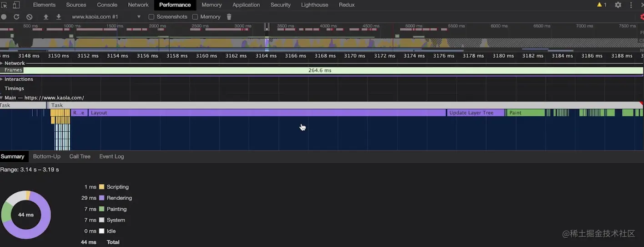Enable the Screenshots checkbox
This screenshot has width=644, height=247.
click(x=151, y=17)
